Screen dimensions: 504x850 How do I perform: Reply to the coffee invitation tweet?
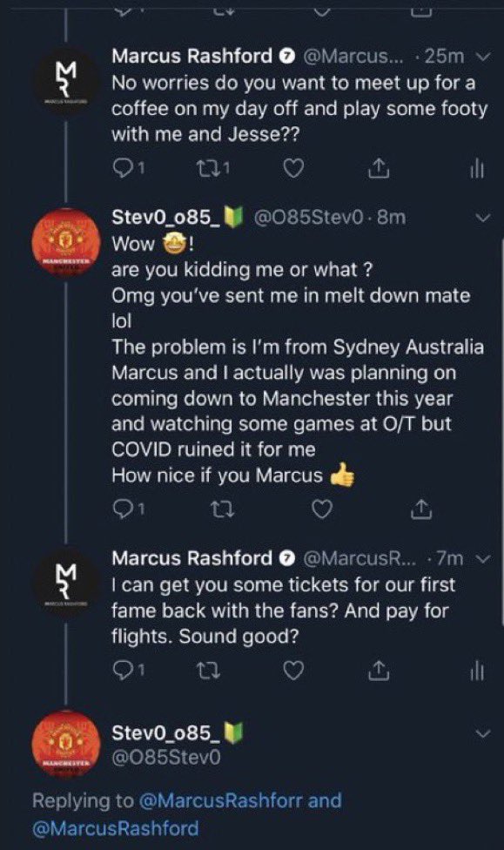point(128,169)
